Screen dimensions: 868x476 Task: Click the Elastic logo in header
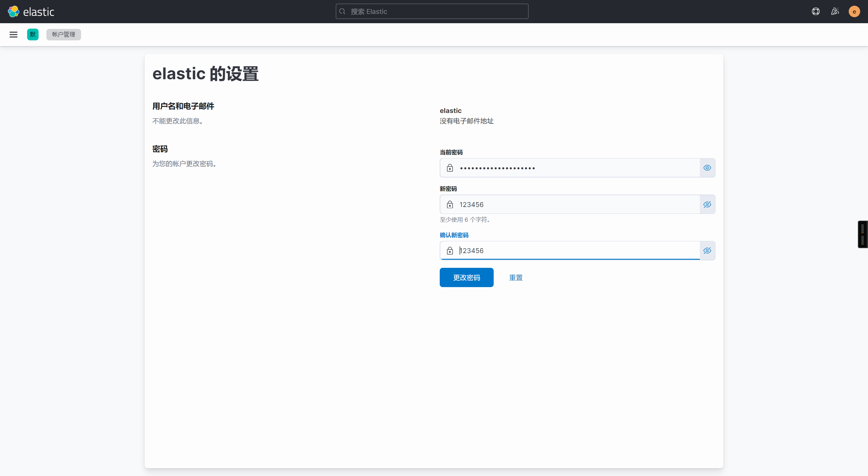31,12
